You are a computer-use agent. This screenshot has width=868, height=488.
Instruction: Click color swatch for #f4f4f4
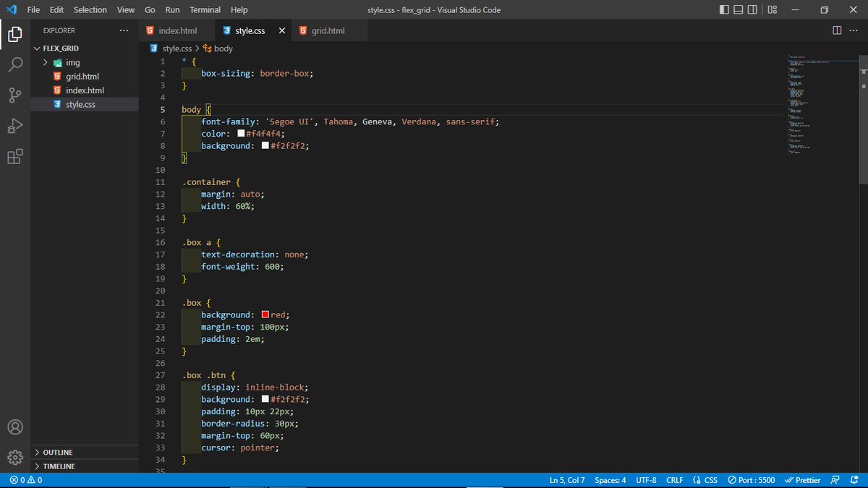tap(241, 134)
